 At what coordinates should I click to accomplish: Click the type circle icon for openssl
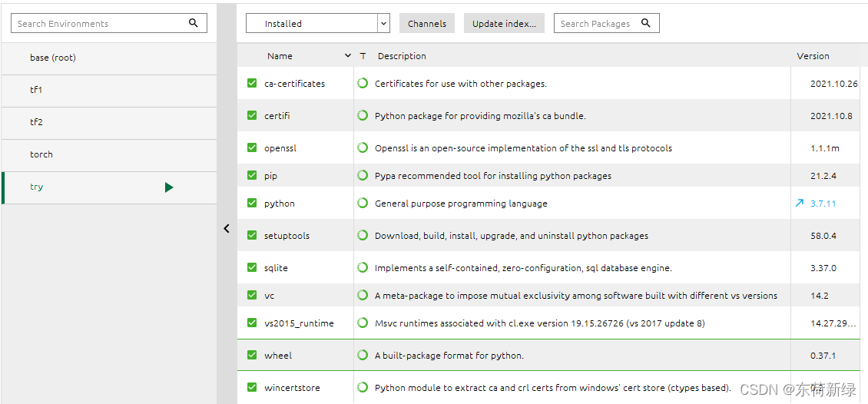coord(363,148)
